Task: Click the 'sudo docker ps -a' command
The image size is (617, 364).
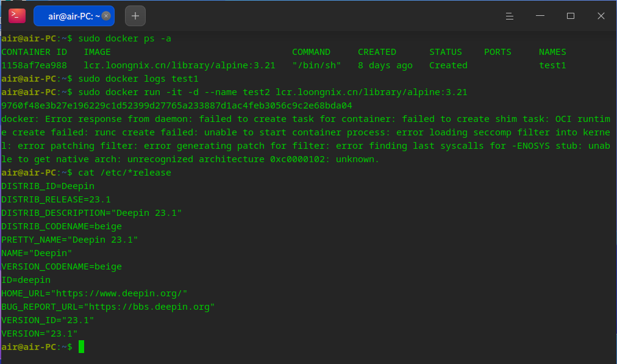Action: (125, 38)
